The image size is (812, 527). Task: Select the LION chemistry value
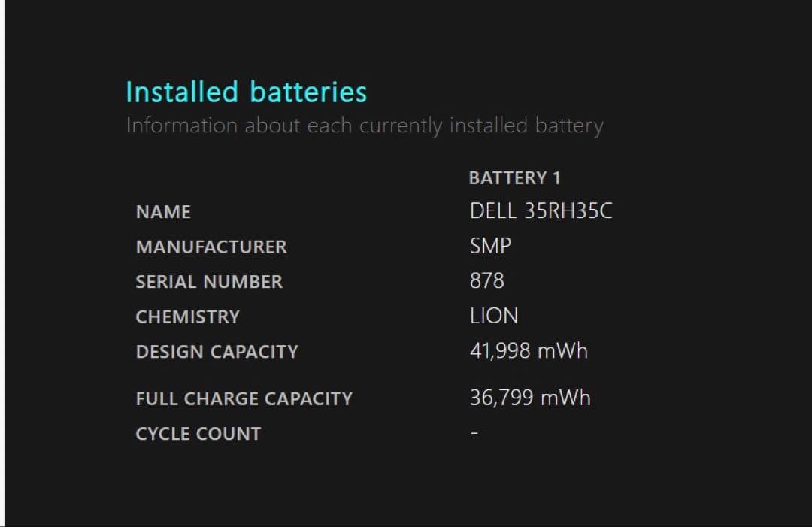(x=494, y=316)
